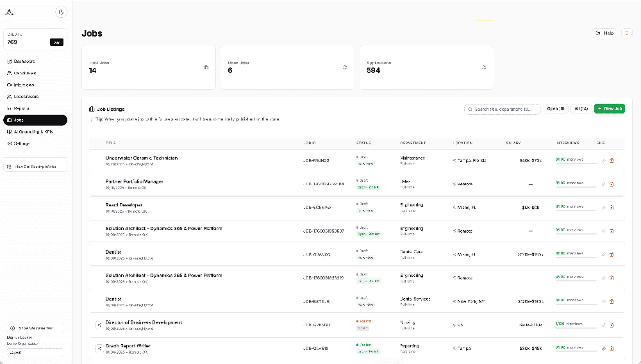Screen dimensions: 641x364
Task: Edit the Director of Business Development job
Action: click(603, 325)
